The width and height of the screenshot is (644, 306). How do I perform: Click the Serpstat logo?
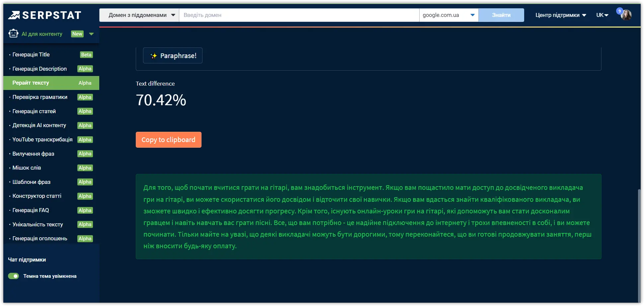coord(44,15)
